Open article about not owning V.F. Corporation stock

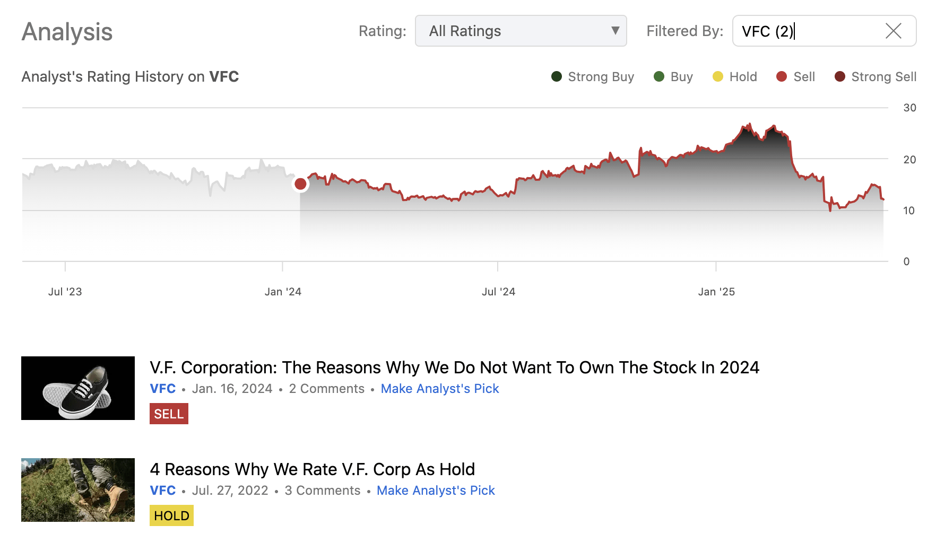[x=454, y=367]
